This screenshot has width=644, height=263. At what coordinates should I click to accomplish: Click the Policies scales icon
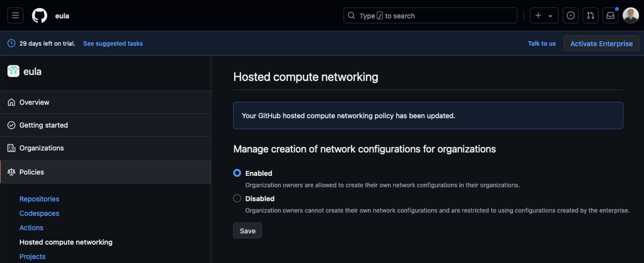11,172
